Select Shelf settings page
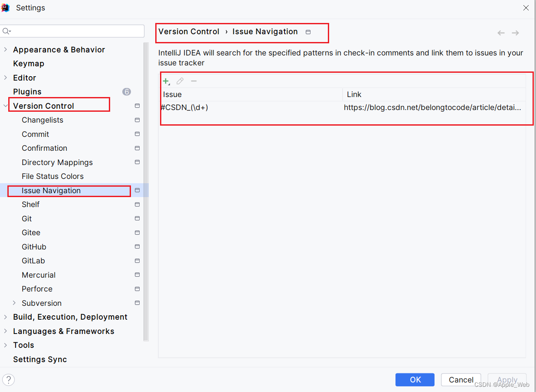Viewport: 536px width, 392px height. (31, 204)
